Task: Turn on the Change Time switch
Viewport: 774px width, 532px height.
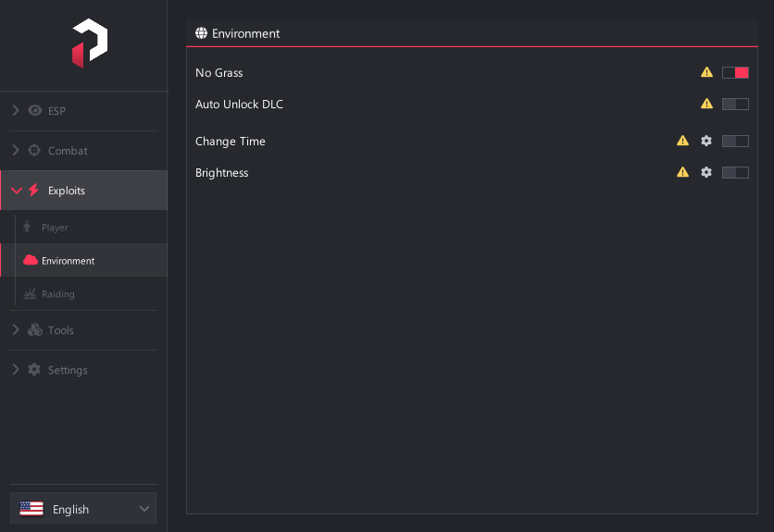Action: [735, 142]
